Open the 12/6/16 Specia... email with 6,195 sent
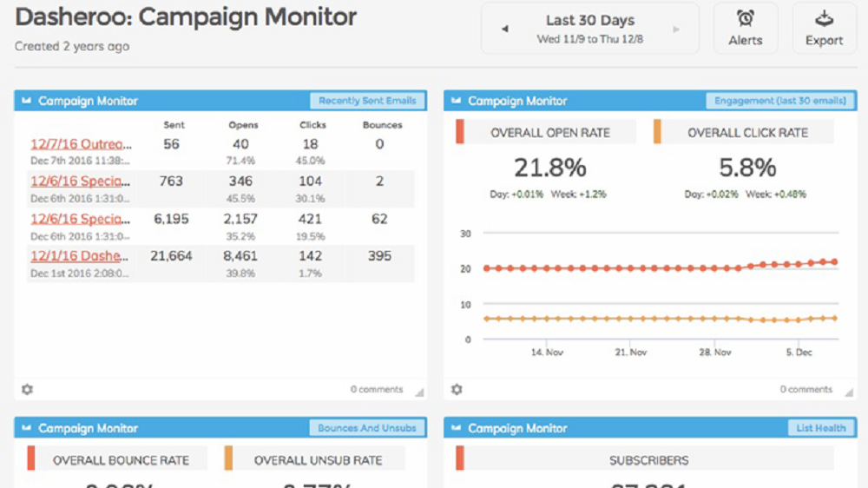Image resolution: width=868 pixels, height=488 pixels. (80, 219)
